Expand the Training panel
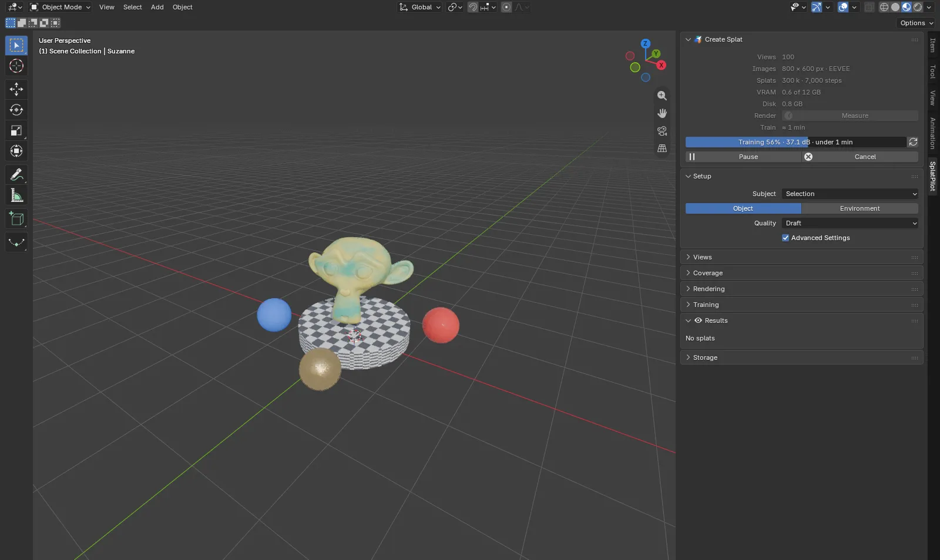The width and height of the screenshot is (940, 560). (x=801, y=305)
